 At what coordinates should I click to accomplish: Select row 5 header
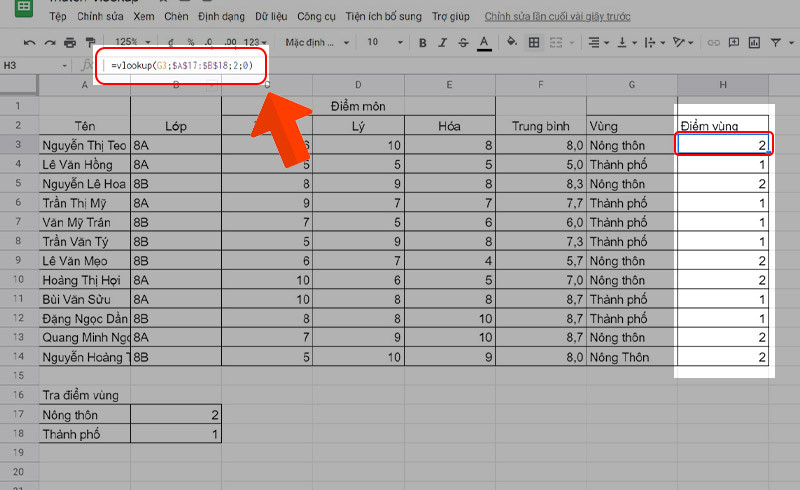coord(18,183)
